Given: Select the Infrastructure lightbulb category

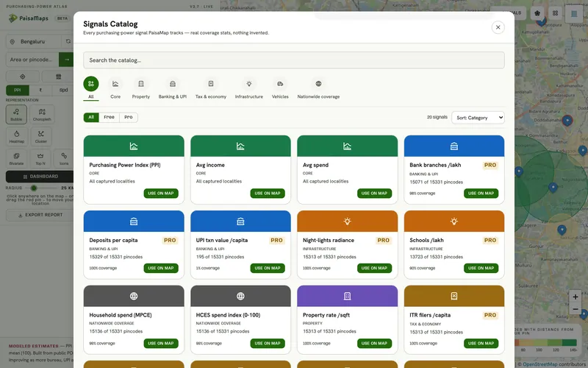Looking at the screenshot, I should pyautogui.click(x=249, y=84).
